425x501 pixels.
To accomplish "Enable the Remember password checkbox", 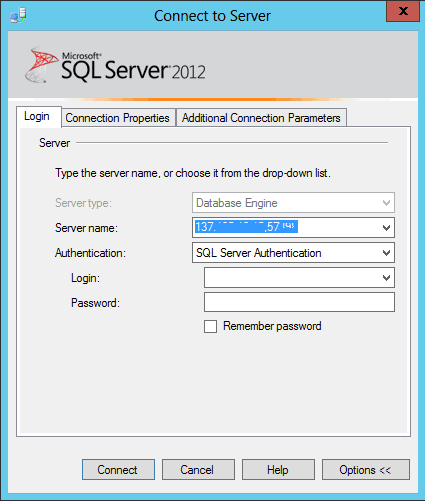I will point(210,326).
